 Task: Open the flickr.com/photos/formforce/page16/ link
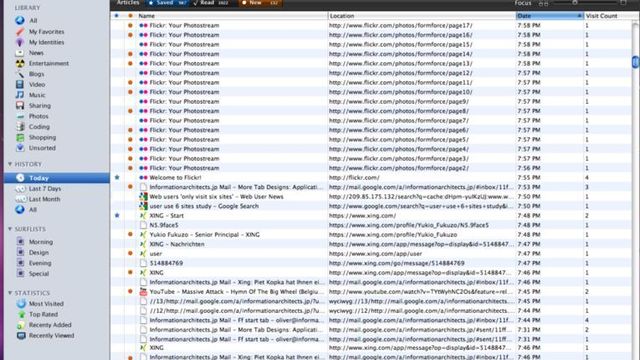pyautogui.click(x=400, y=35)
